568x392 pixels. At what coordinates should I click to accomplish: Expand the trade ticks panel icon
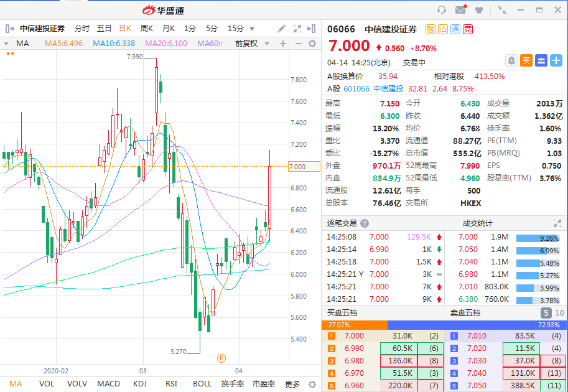click(x=557, y=223)
